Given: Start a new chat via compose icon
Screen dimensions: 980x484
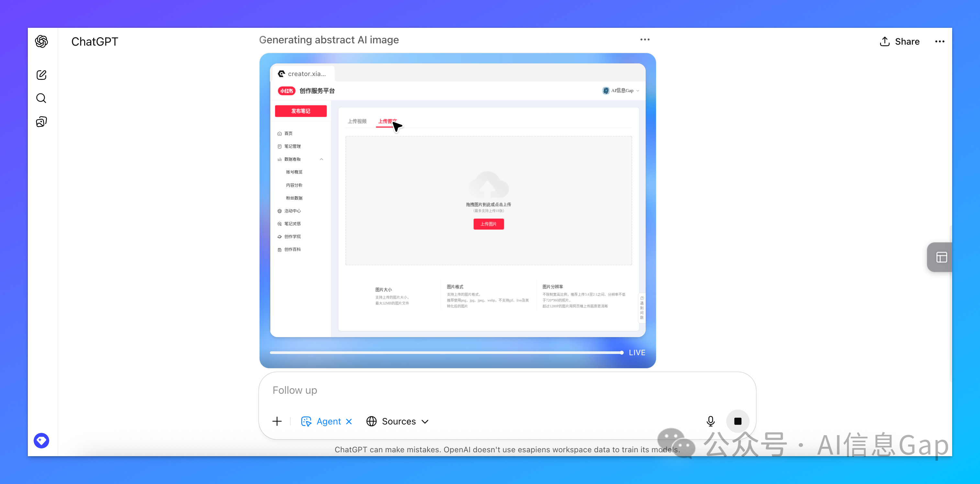Looking at the screenshot, I should [x=41, y=75].
